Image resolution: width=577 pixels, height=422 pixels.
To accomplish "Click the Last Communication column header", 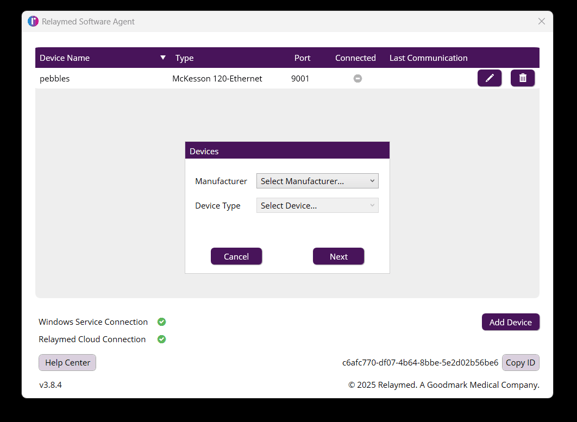I will (428, 58).
